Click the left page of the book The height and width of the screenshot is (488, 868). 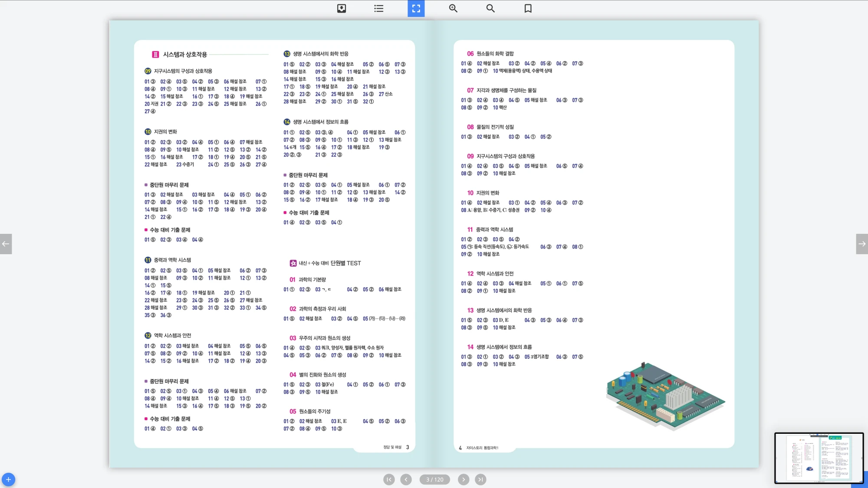tap(274, 243)
